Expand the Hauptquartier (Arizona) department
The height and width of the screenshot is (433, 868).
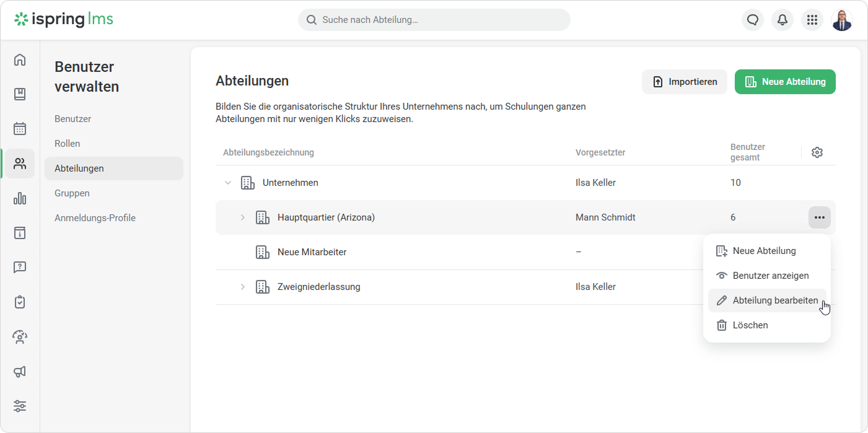243,217
